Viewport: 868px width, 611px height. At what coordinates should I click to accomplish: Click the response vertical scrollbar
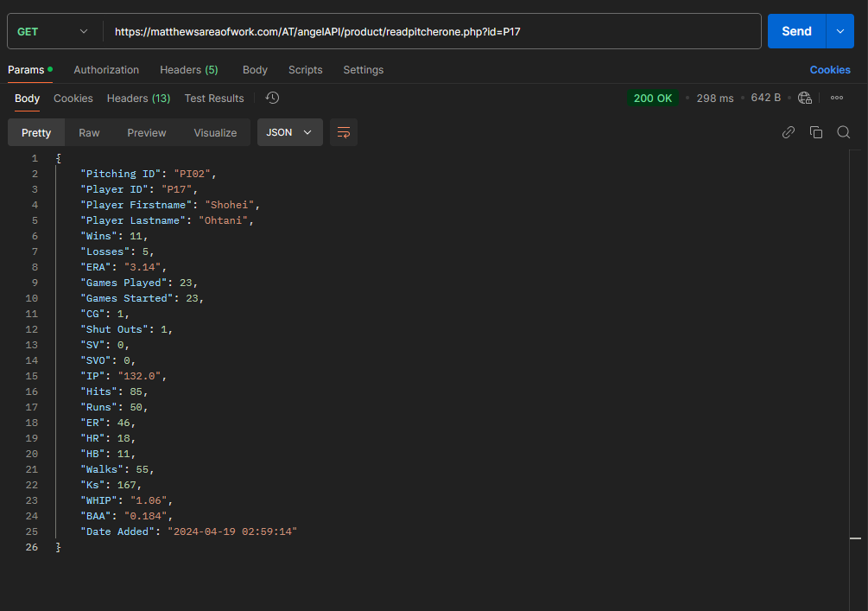(x=855, y=380)
